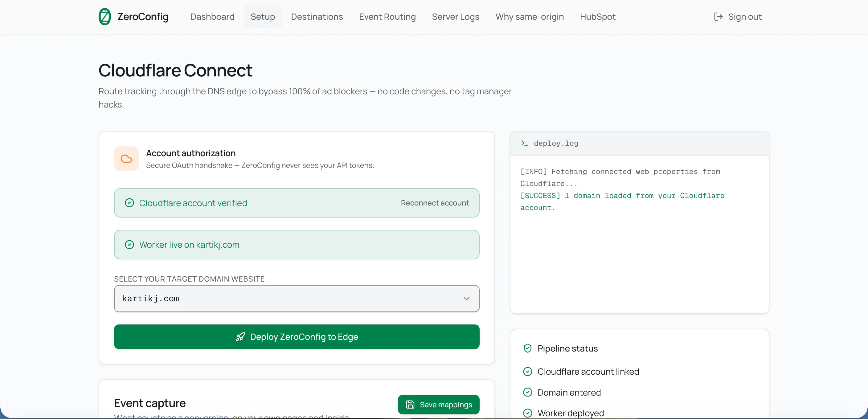Image resolution: width=868 pixels, height=419 pixels.
Task: Click the Event capture heading
Action: (150, 403)
